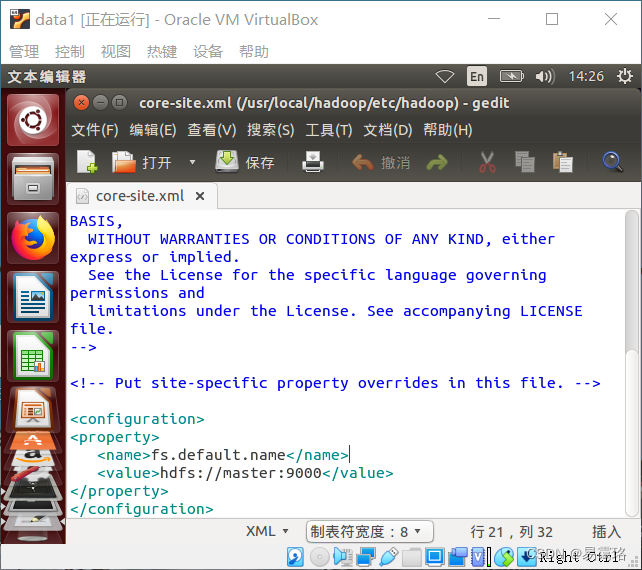The height and width of the screenshot is (570, 642).
Task: Open the 文档(D) menu
Action: click(x=388, y=130)
